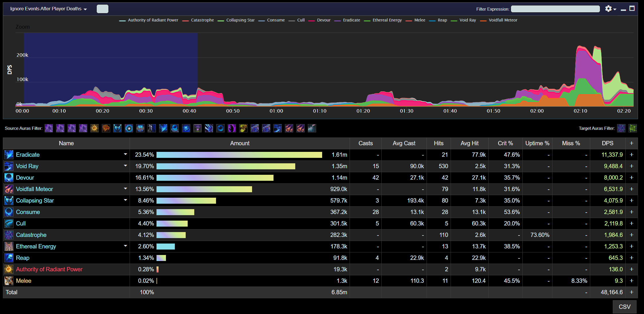The width and height of the screenshot is (644, 314).
Task: Open Ignore Events After Player Deaths dropdown
Action: 48,9
